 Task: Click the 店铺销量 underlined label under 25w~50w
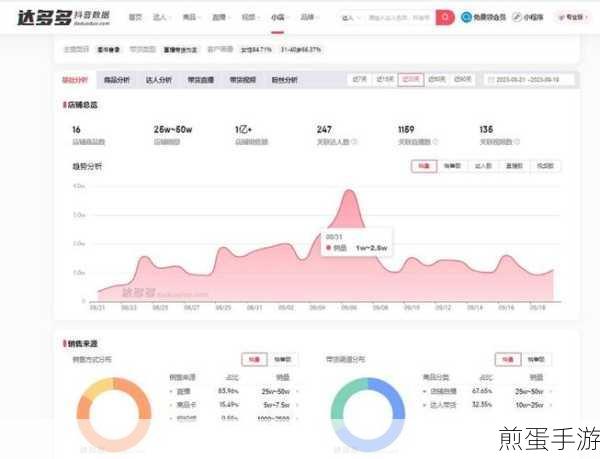(x=167, y=142)
